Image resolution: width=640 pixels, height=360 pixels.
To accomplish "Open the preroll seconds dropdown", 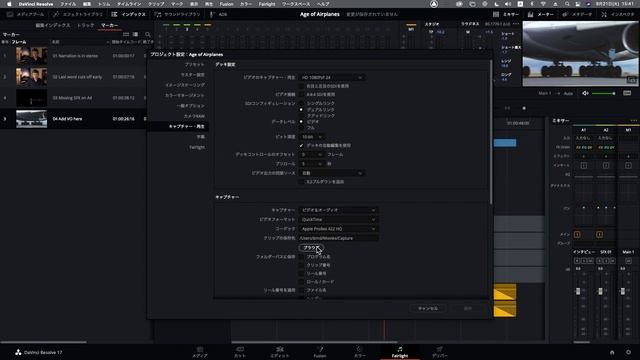I will pyautogui.click(x=312, y=164).
